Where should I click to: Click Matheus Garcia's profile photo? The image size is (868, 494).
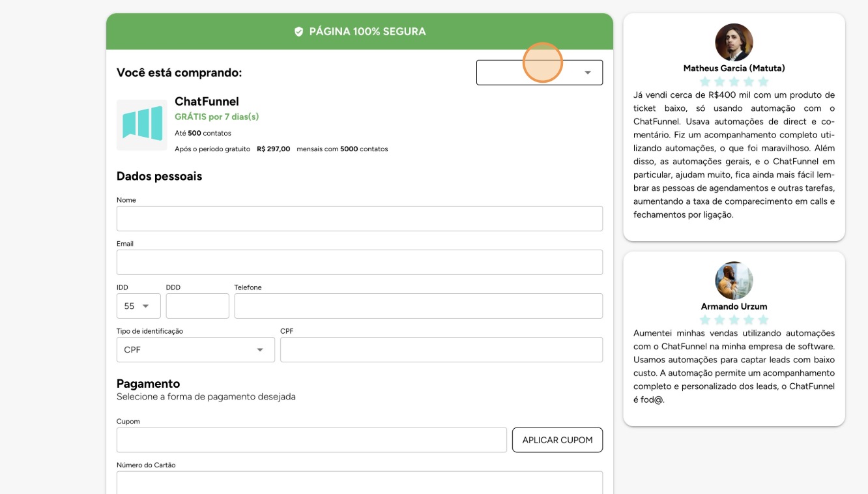[734, 42]
